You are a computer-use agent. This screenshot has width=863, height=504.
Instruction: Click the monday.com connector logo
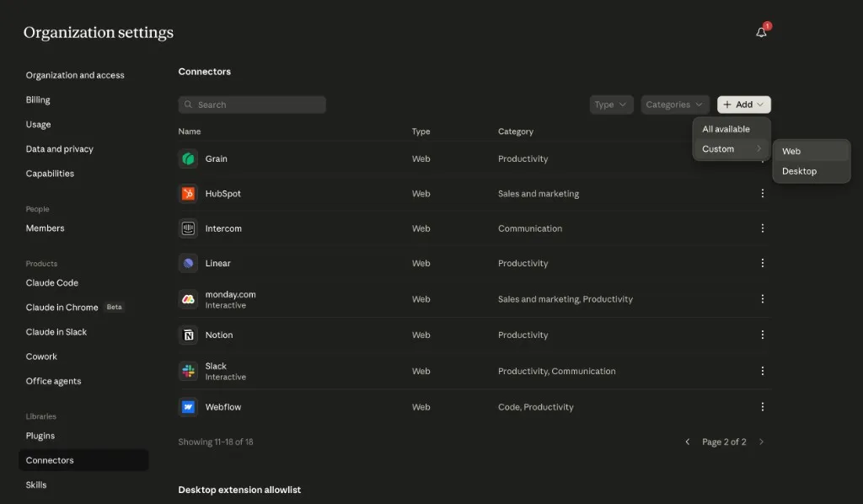[188, 299]
